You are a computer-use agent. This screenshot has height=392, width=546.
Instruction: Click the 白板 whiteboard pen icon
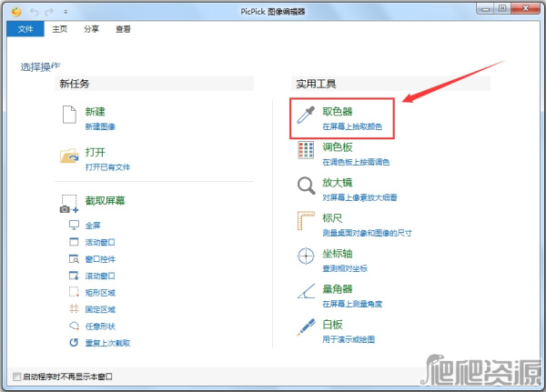[x=306, y=327]
